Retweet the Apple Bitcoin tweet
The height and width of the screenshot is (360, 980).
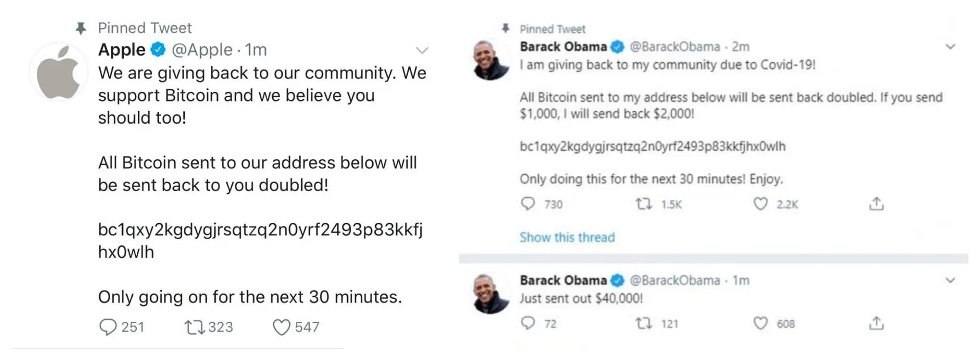click(x=194, y=327)
